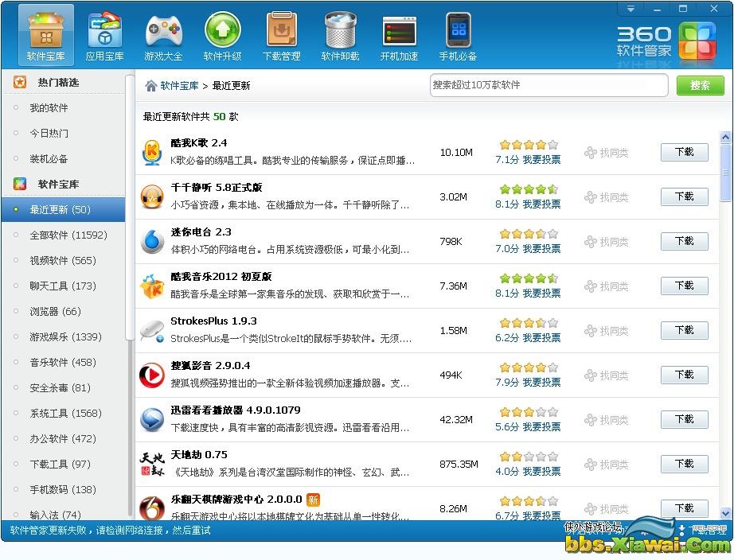Select 安全杀毒 (81) category
Screen dimensions: 734x560
coord(60,387)
